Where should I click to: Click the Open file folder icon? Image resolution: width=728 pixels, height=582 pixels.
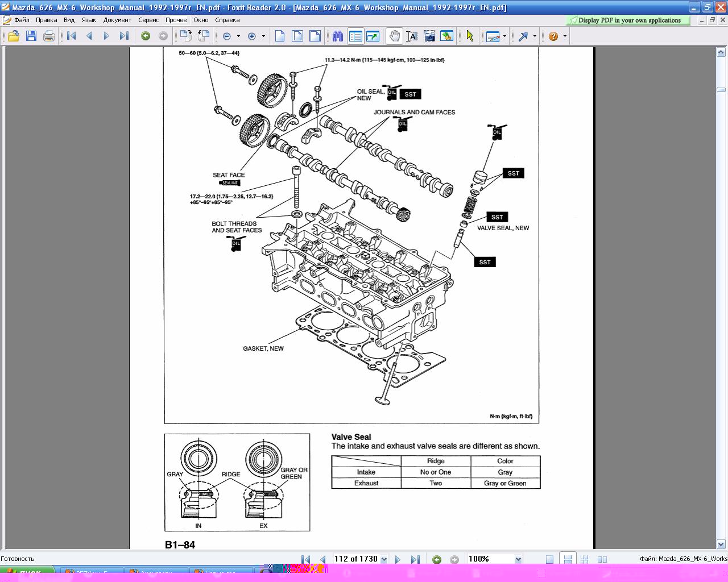pos(13,36)
